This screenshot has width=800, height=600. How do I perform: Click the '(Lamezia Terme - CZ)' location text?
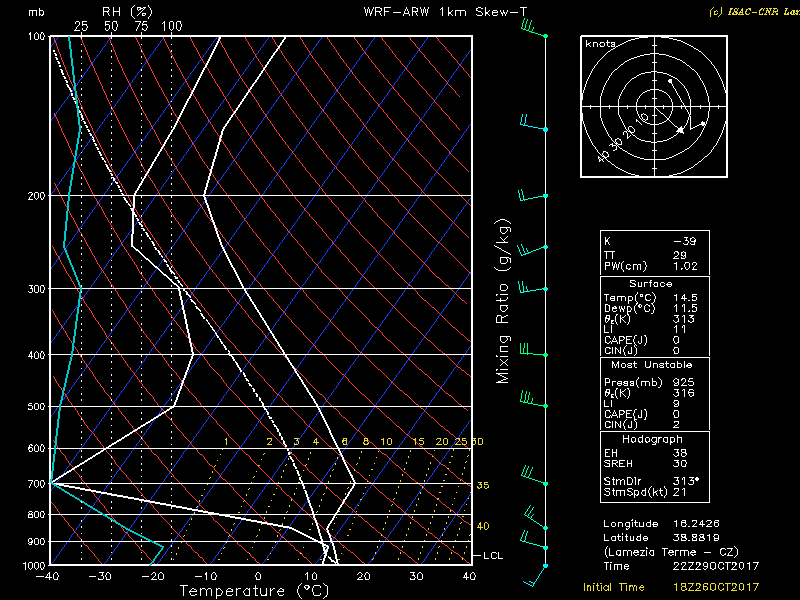pyautogui.click(x=671, y=552)
